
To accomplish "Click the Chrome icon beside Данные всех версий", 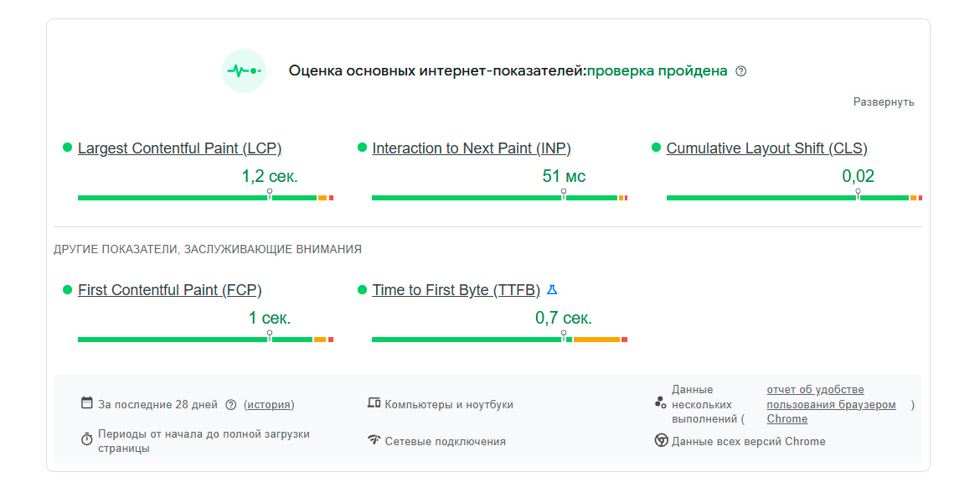I will 661,440.
